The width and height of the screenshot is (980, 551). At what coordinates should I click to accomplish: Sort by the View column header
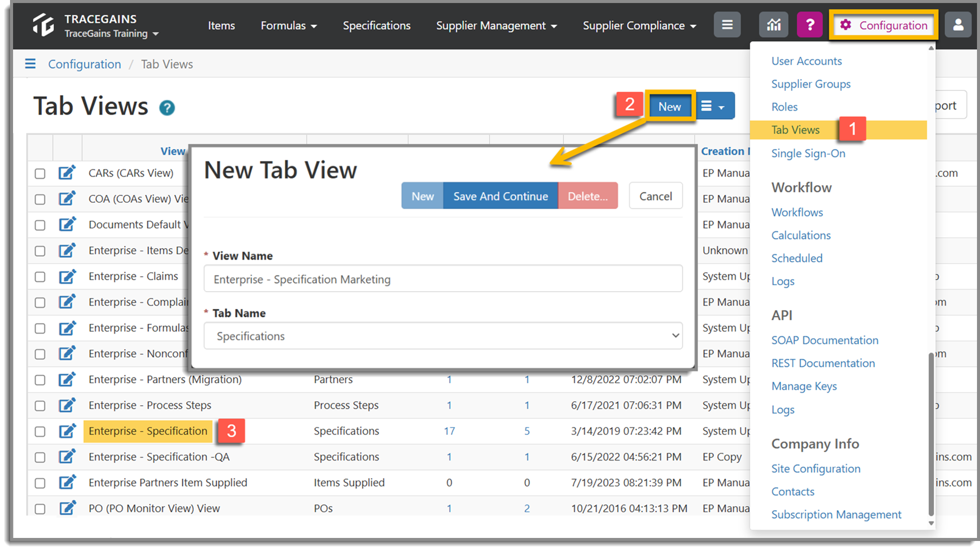(x=173, y=151)
